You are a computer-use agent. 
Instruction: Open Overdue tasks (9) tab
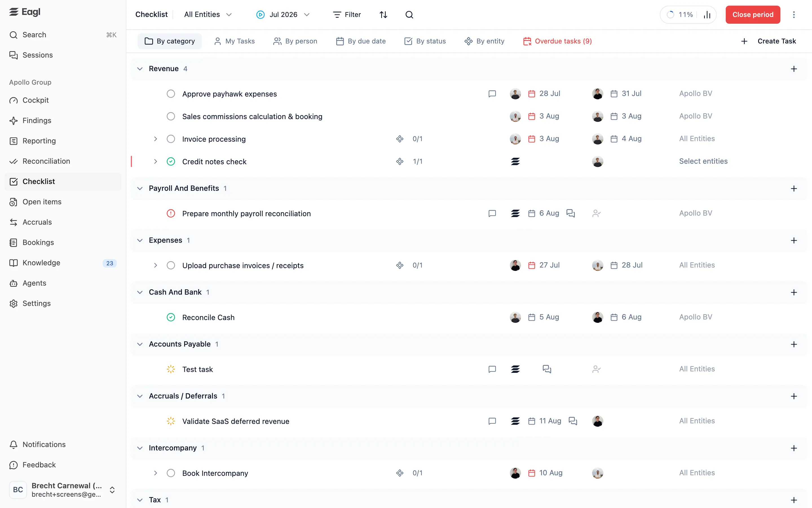point(557,41)
